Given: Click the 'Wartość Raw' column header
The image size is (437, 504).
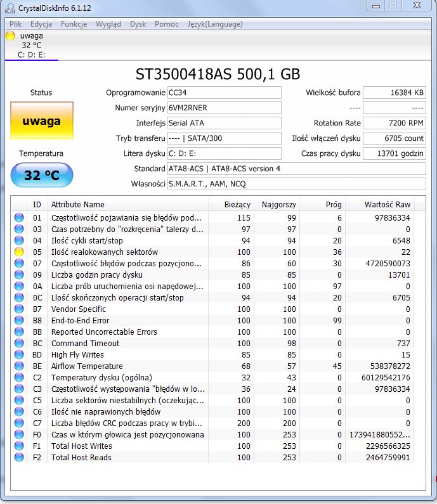Looking at the screenshot, I should click(x=380, y=204).
